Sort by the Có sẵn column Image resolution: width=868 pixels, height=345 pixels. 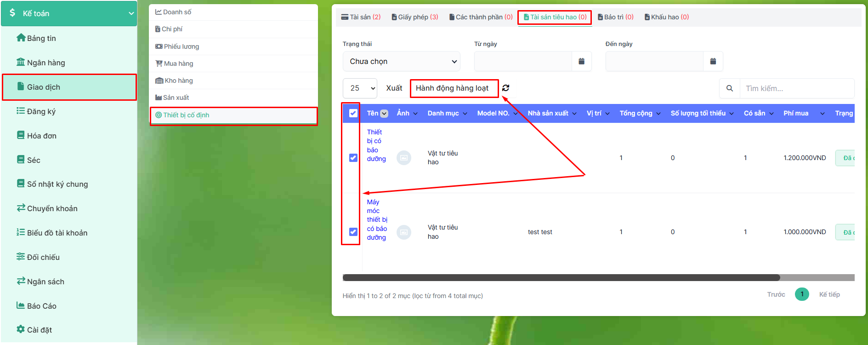pyautogui.click(x=759, y=113)
